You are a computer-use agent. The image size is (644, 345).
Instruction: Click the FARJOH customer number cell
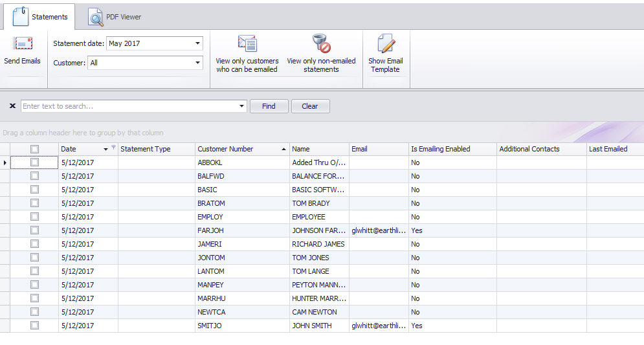[242, 230]
